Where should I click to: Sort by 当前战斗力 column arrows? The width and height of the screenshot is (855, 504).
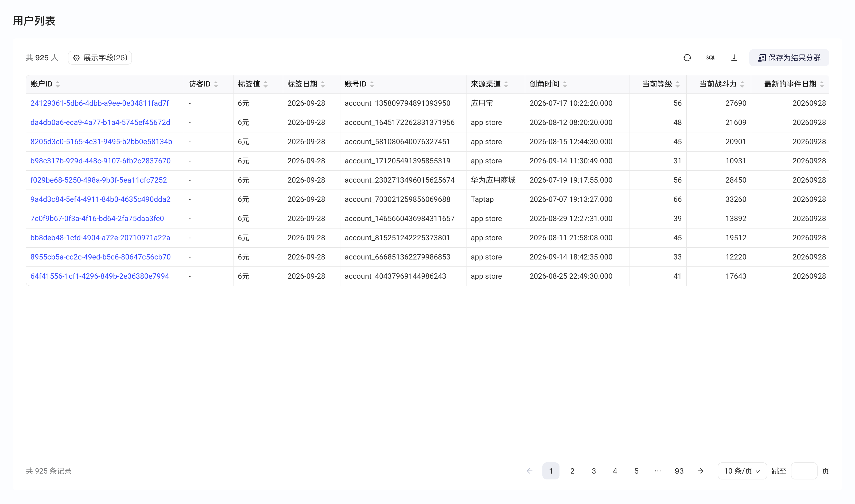tap(742, 84)
